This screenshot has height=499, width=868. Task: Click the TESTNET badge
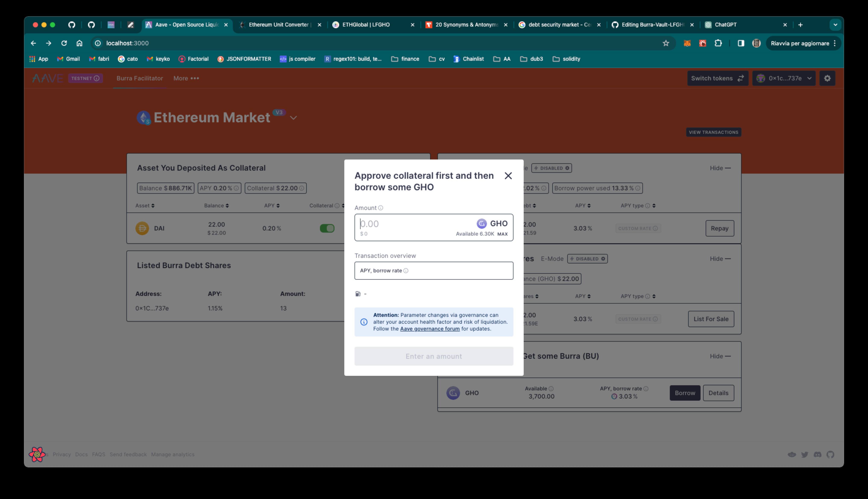[x=85, y=78]
